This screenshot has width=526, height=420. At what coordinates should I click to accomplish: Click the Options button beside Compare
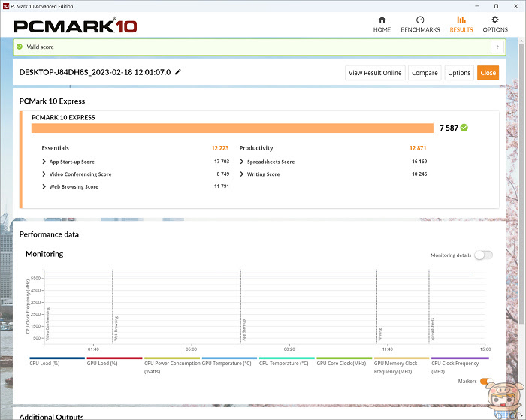459,73
